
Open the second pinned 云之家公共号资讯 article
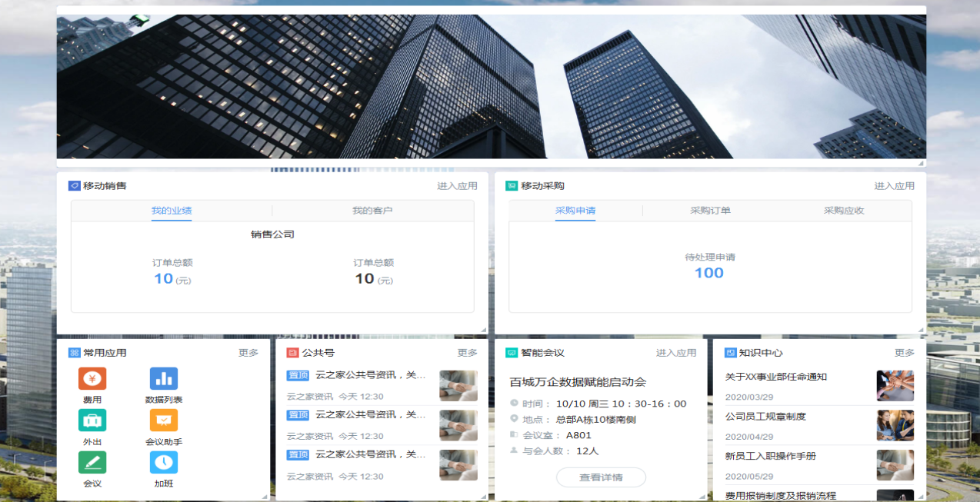[x=371, y=414]
